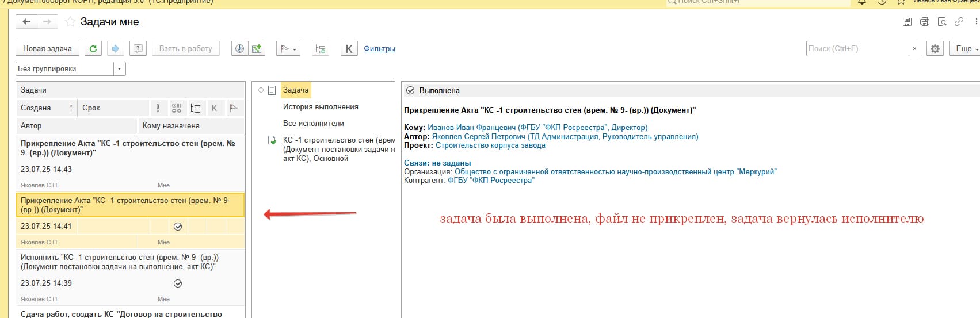This screenshot has width=980, height=318.
Task: Select 'История выполнения' in the tree
Action: 321,107
